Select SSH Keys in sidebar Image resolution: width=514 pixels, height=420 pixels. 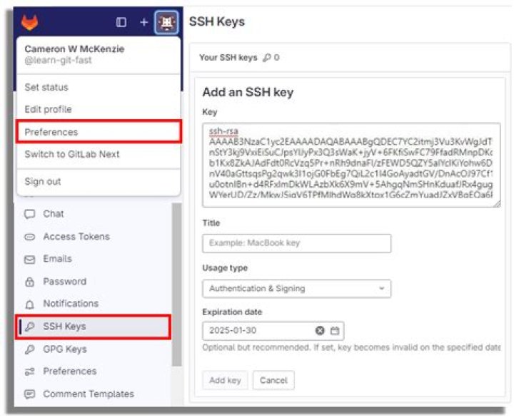tap(93, 327)
